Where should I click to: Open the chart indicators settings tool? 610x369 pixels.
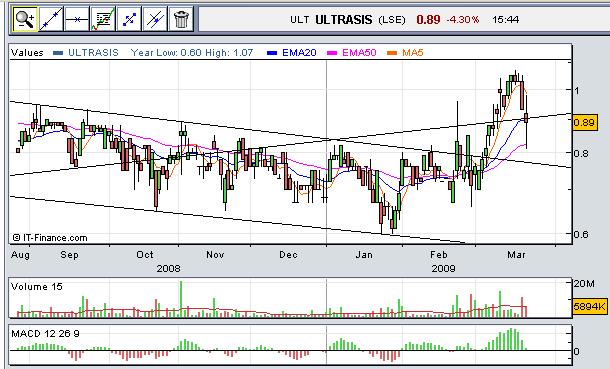tap(103, 19)
